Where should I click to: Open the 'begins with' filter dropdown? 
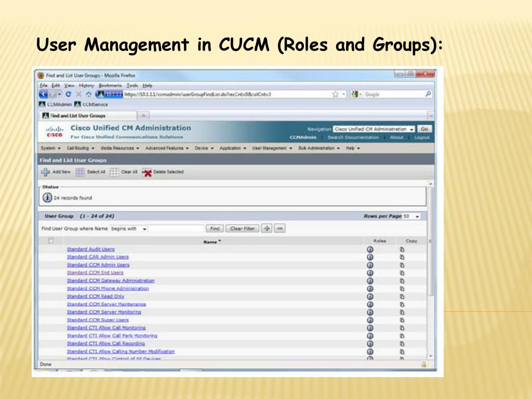(x=129, y=229)
